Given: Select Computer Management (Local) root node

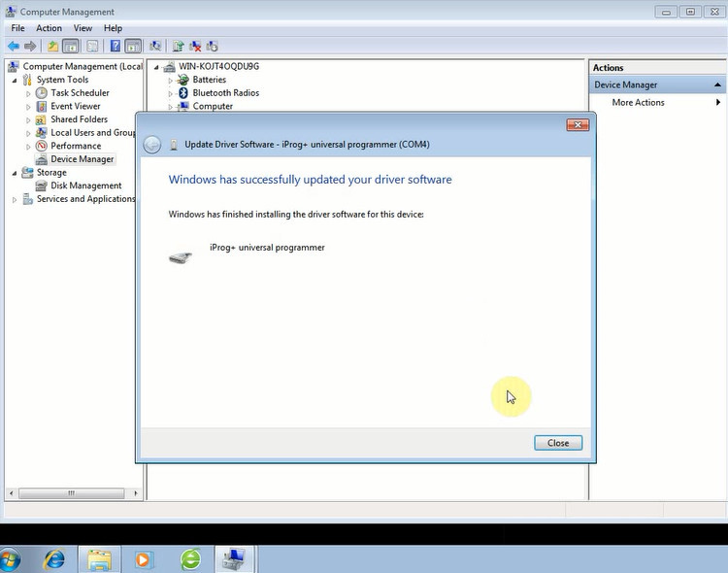Looking at the screenshot, I should point(83,66).
